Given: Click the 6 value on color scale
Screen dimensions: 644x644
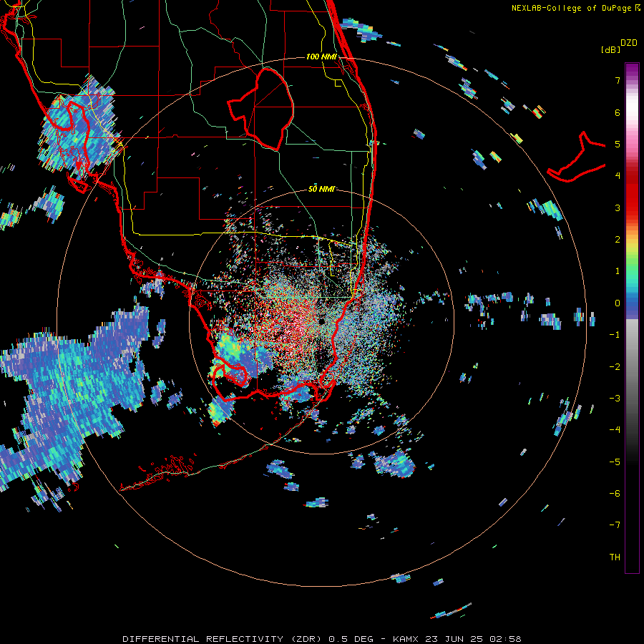Looking at the screenshot, I should pyautogui.click(x=618, y=112).
